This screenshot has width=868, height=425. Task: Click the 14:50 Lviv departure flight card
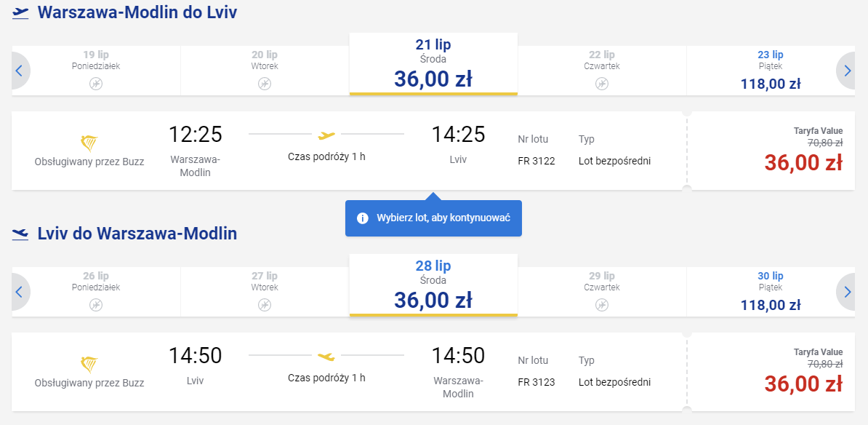click(x=349, y=372)
